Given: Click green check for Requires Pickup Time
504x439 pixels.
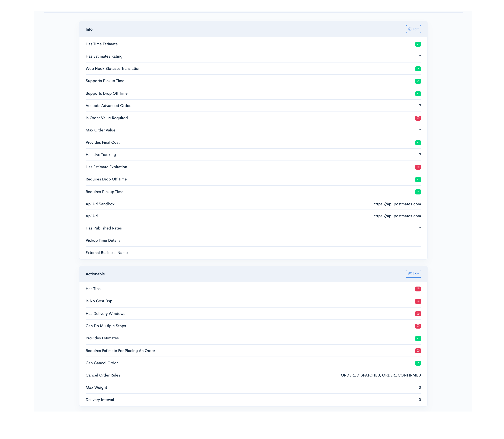Looking at the screenshot, I should coord(418,192).
